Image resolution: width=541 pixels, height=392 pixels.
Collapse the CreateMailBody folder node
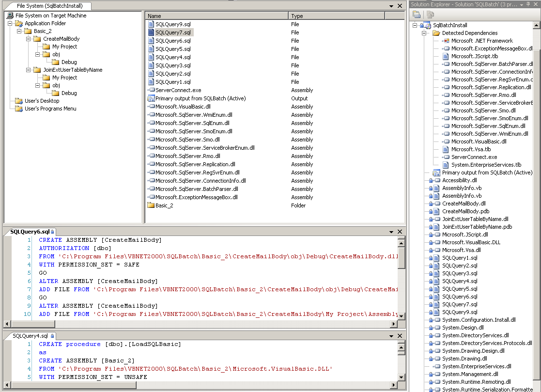(28, 39)
